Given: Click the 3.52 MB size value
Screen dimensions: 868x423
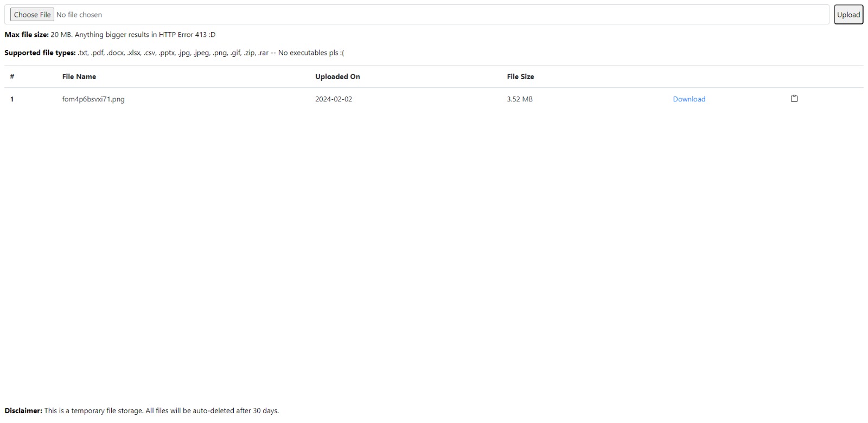Looking at the screenshot, I should (x=520, y=99).
